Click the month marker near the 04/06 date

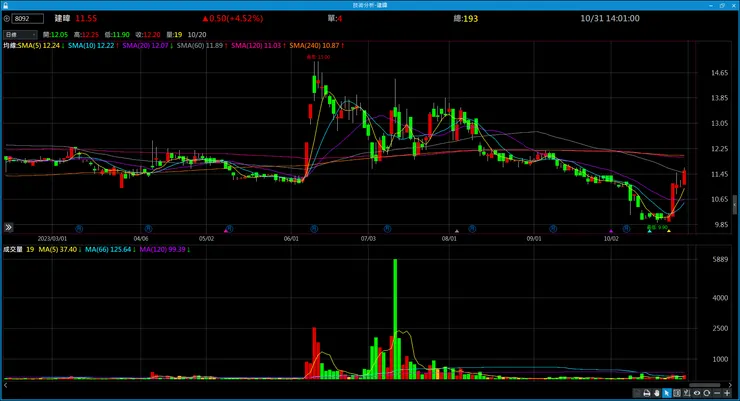pos(148,229)
